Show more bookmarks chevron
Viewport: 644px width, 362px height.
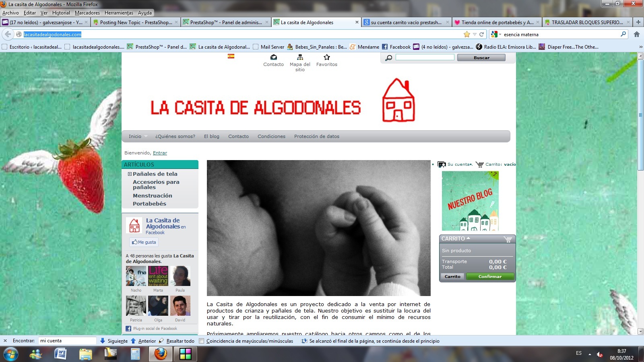640,47
